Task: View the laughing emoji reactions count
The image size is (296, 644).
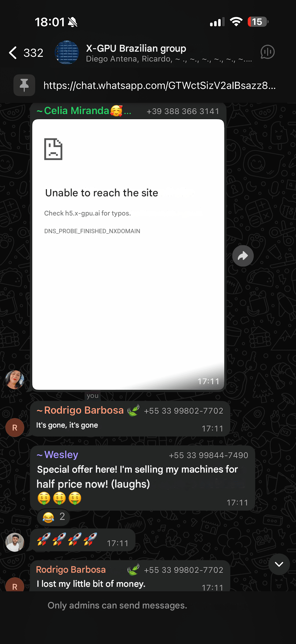Action: [53, 517]
